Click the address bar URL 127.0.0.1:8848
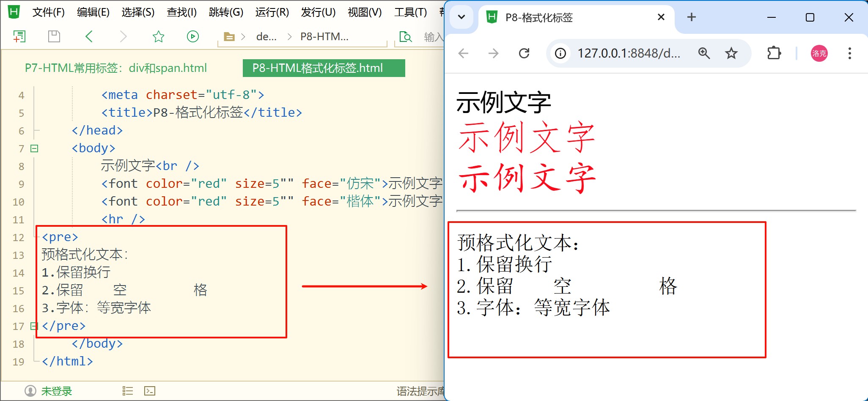This screenshot has width=868, height=401. (629, 53)
